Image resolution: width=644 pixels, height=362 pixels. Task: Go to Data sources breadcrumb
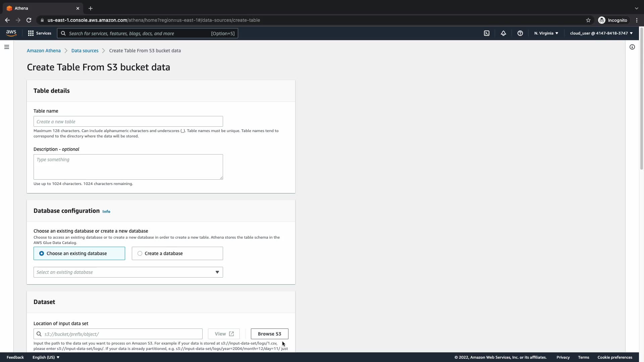[x=85, y=51]
